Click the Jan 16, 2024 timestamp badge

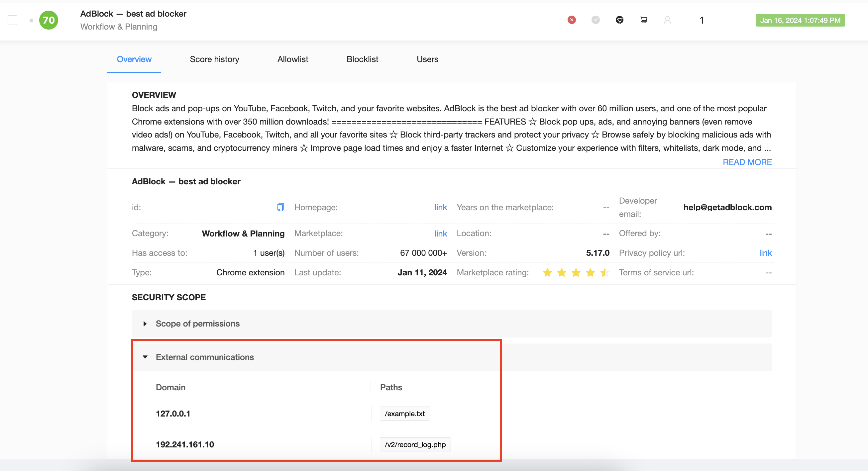click(800, 20)
